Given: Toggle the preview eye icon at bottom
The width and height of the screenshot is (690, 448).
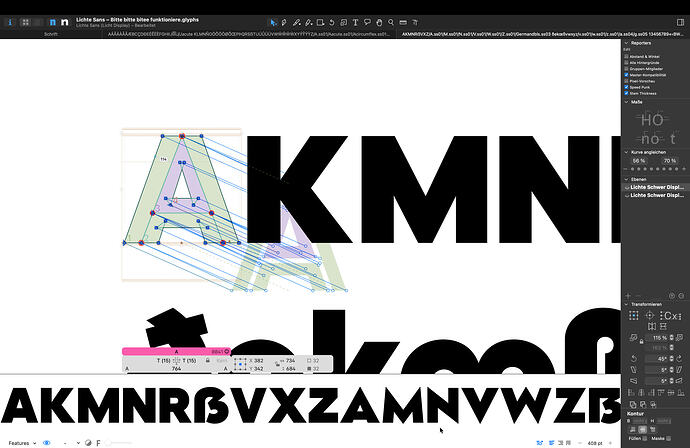Looking at the screenshot, I should 47,443.
